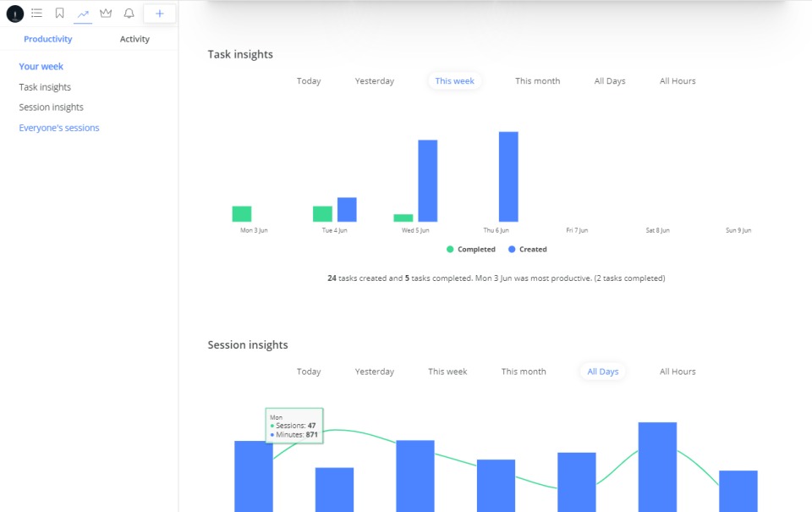The height and width of the screenshot is (512, 812).
Task: Go to Your week section
Action: [x=41, y=66]
